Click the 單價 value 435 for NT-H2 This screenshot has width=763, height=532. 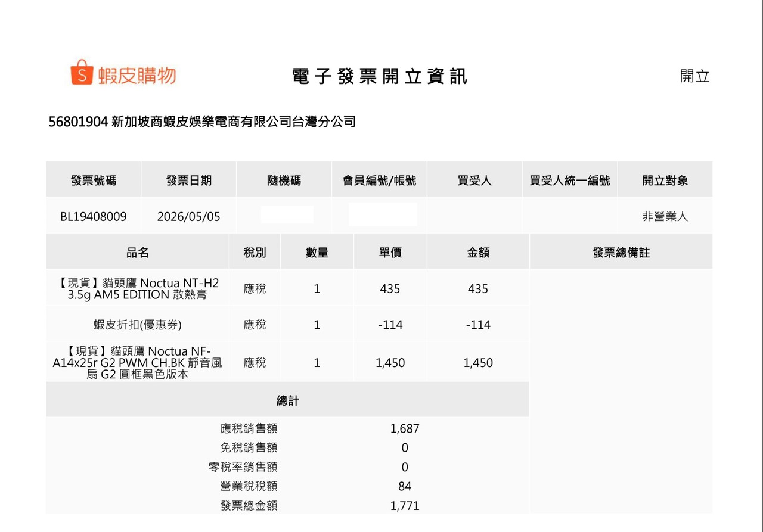tap(390, 289)
